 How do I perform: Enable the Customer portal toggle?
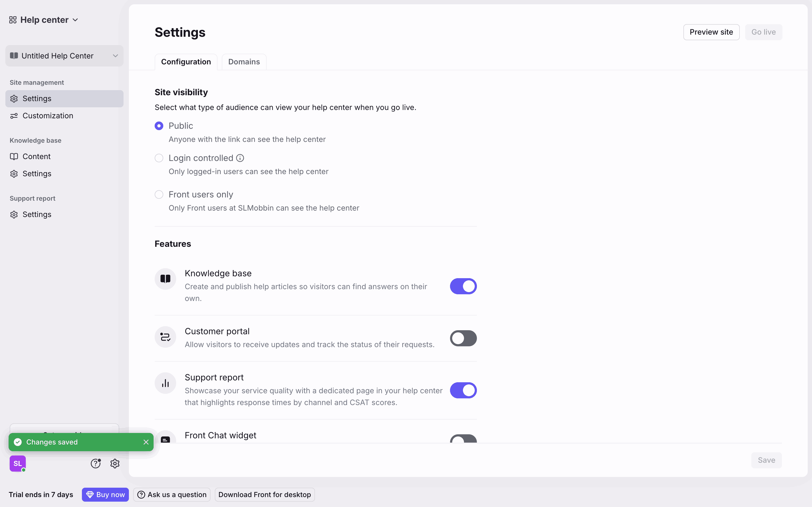463,338
